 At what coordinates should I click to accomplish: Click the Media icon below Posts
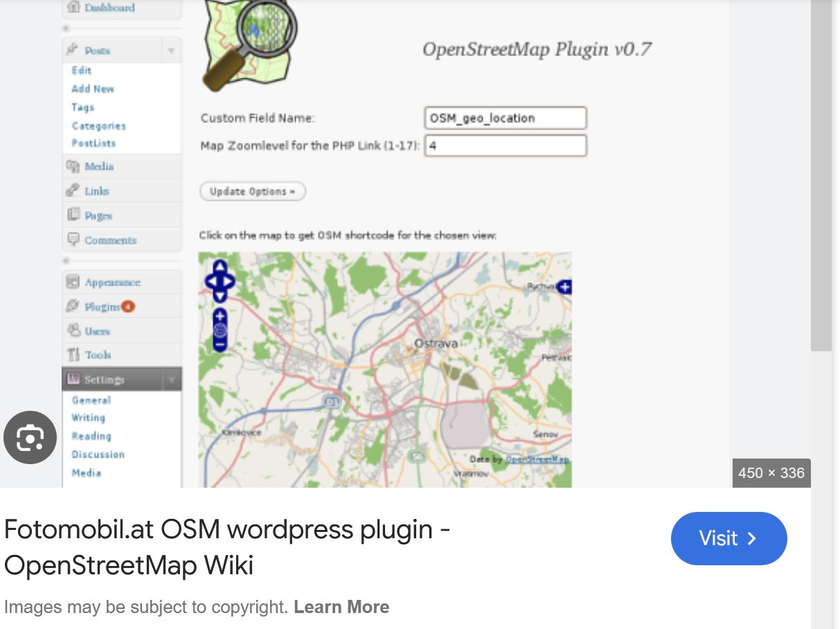coord(73,166)
